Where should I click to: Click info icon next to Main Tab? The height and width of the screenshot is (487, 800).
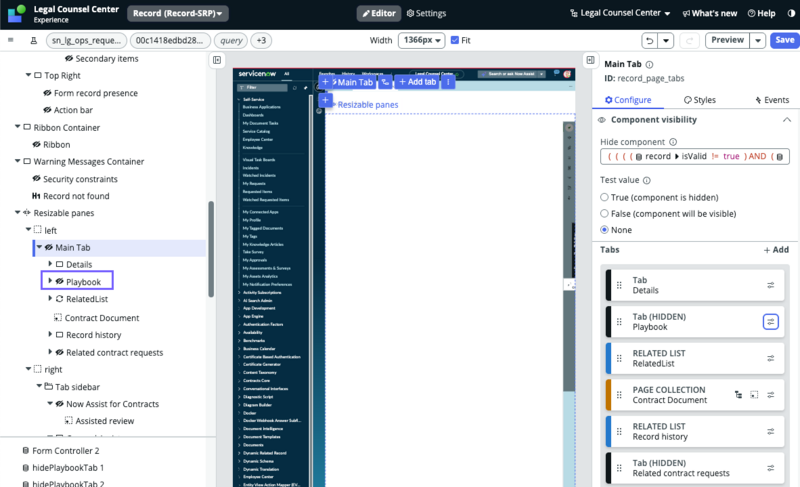[x=649, y=64]
